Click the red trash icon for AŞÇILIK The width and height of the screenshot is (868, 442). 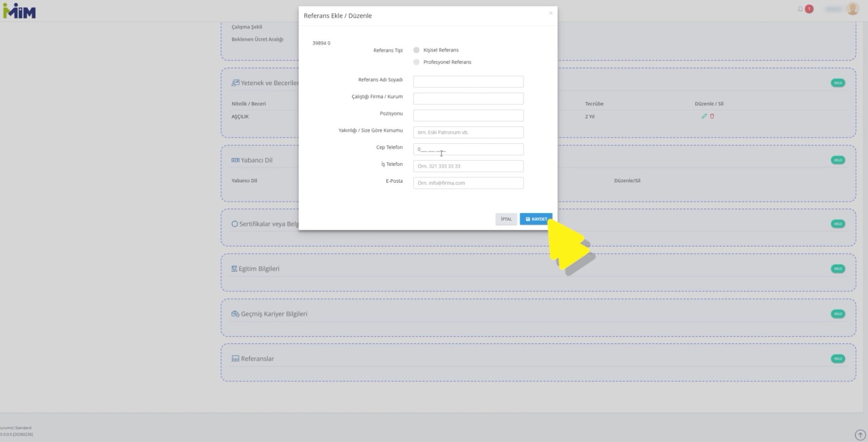coord(712,116)
